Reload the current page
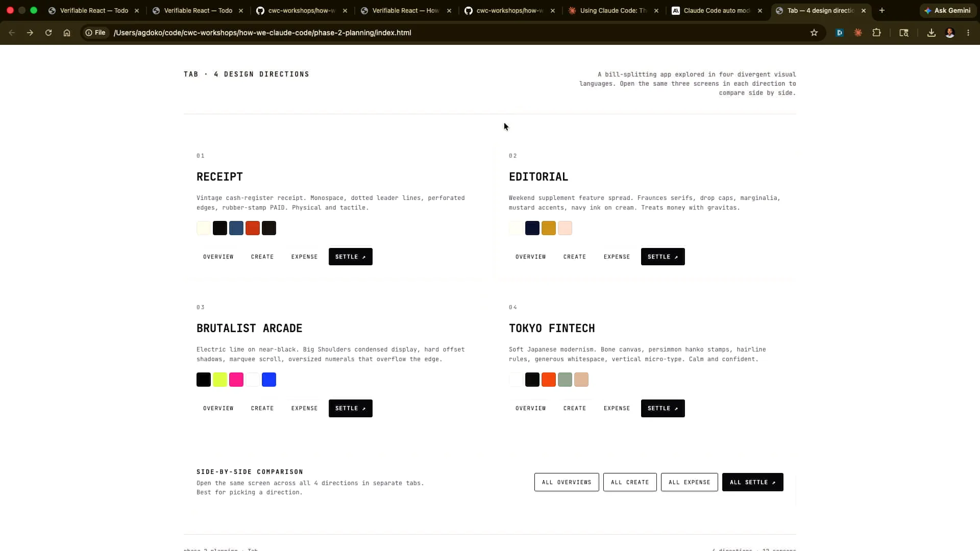The width and height of the screenshot is (980, 551). click(x=48, y=33)
